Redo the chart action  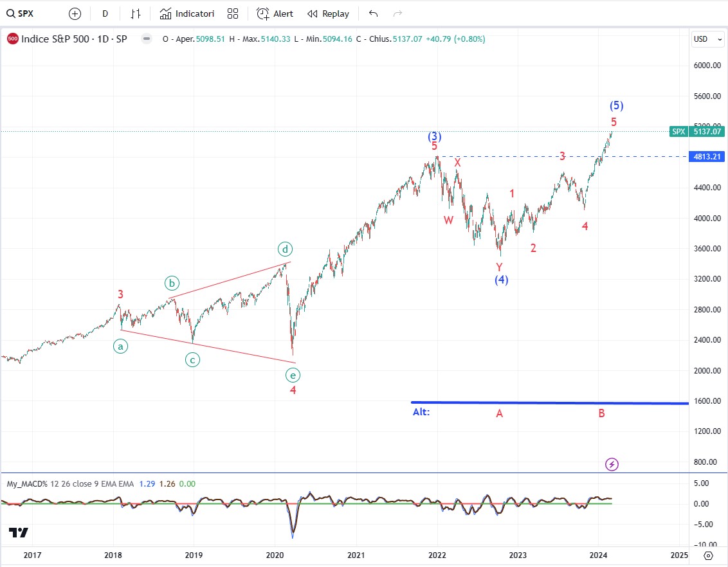point(397,14)
